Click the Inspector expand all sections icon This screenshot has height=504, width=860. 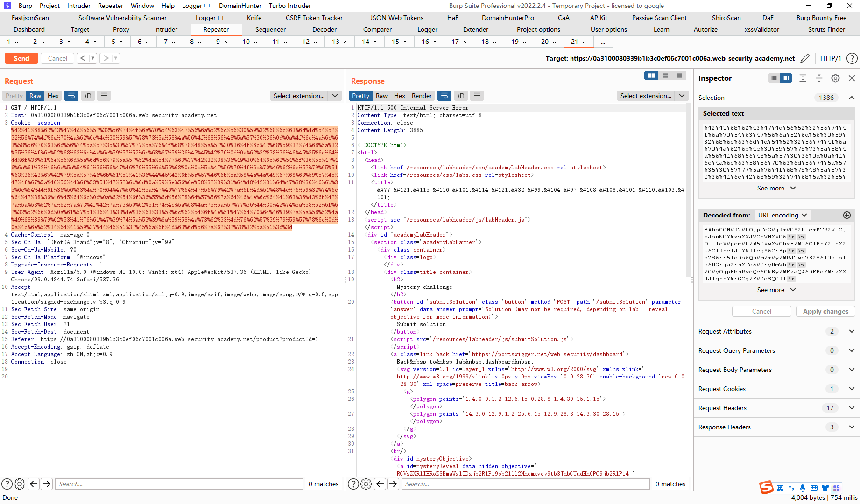click(803, 78)
